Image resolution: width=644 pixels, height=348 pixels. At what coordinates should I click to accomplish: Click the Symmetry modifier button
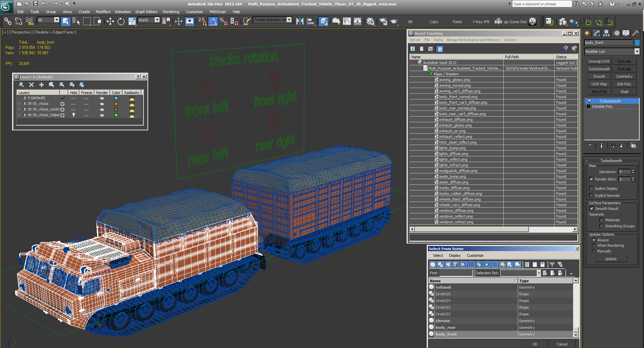[x=624, y=76]
